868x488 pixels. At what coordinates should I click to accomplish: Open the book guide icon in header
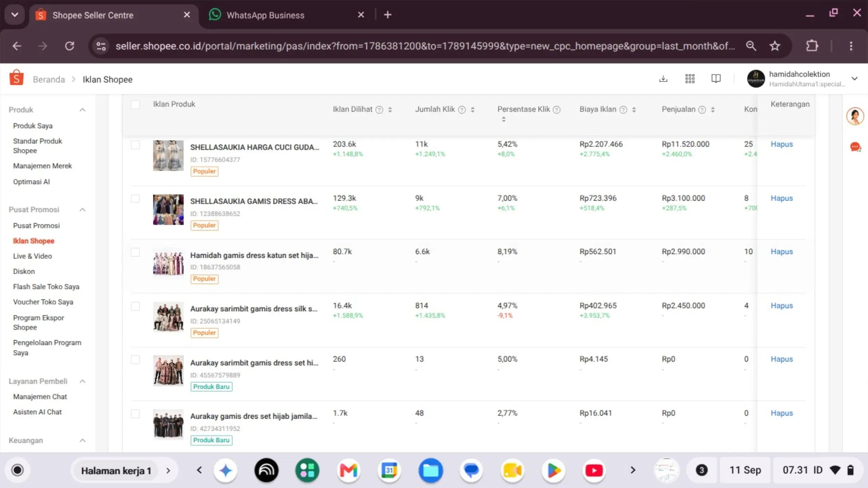click(716, 79)
